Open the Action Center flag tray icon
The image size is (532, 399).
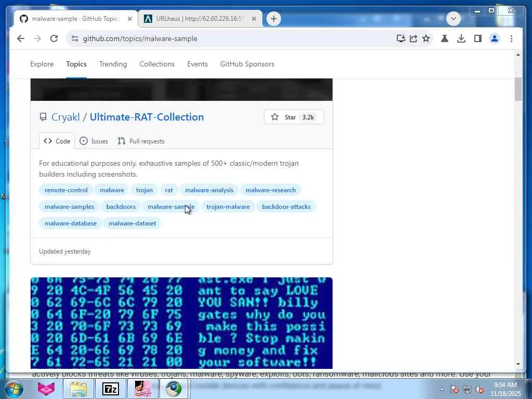[454, 389]
